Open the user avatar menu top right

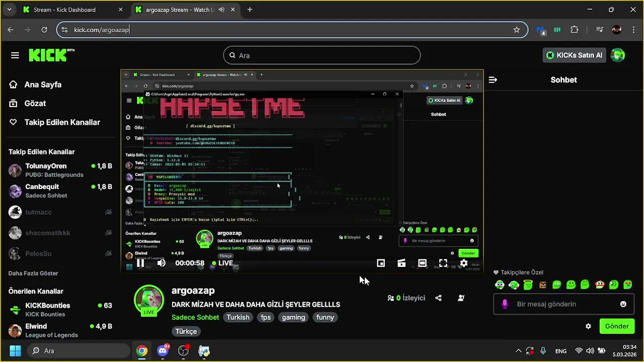[617, 55]
